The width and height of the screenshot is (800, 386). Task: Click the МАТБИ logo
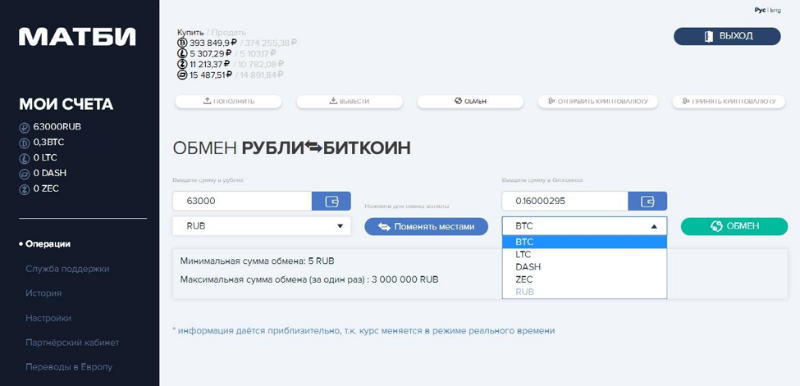pos(78,37)
